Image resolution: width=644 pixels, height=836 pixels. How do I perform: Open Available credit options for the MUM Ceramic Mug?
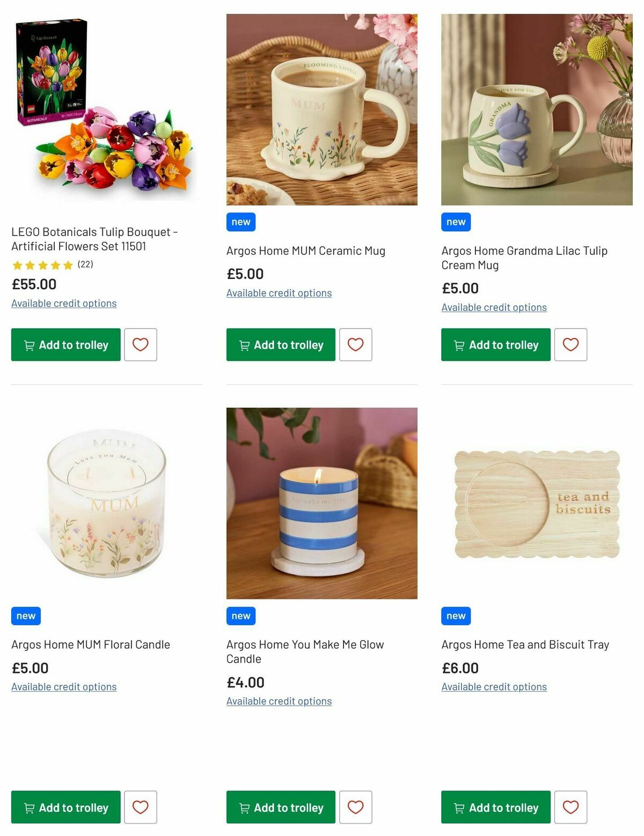(279, 292)
